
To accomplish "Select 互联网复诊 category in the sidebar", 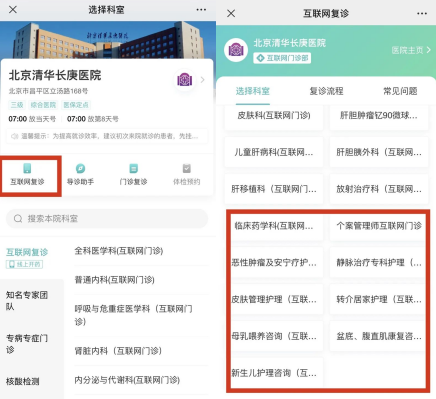I will pos(27,252).
